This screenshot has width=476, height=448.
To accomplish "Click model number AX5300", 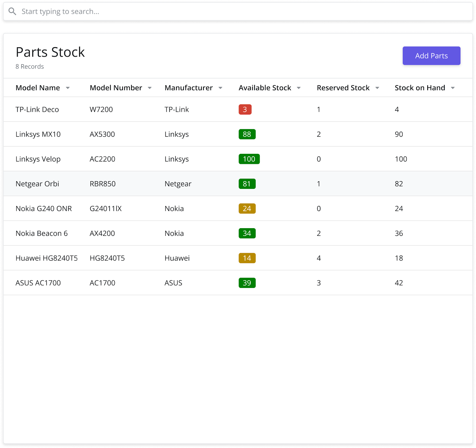I will point(102,134).
